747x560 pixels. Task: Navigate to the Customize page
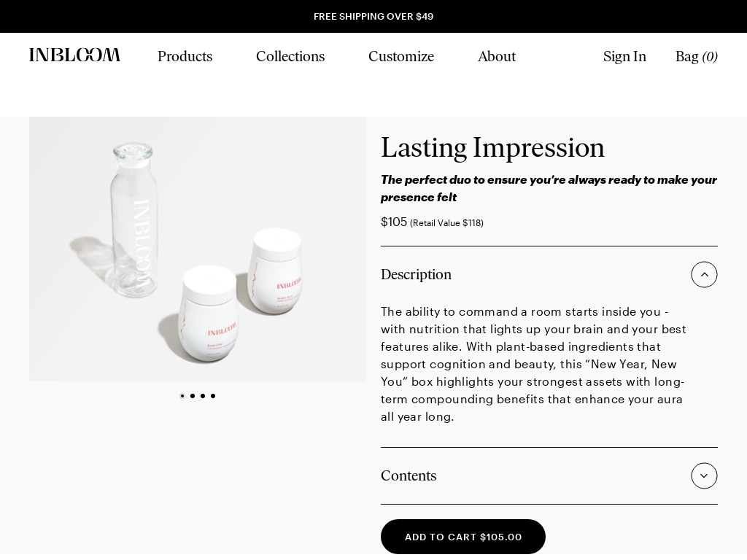pos(401,57)
